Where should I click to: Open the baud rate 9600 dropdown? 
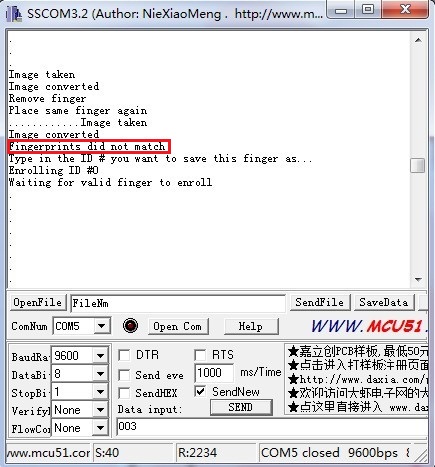[x=100, y=356]
